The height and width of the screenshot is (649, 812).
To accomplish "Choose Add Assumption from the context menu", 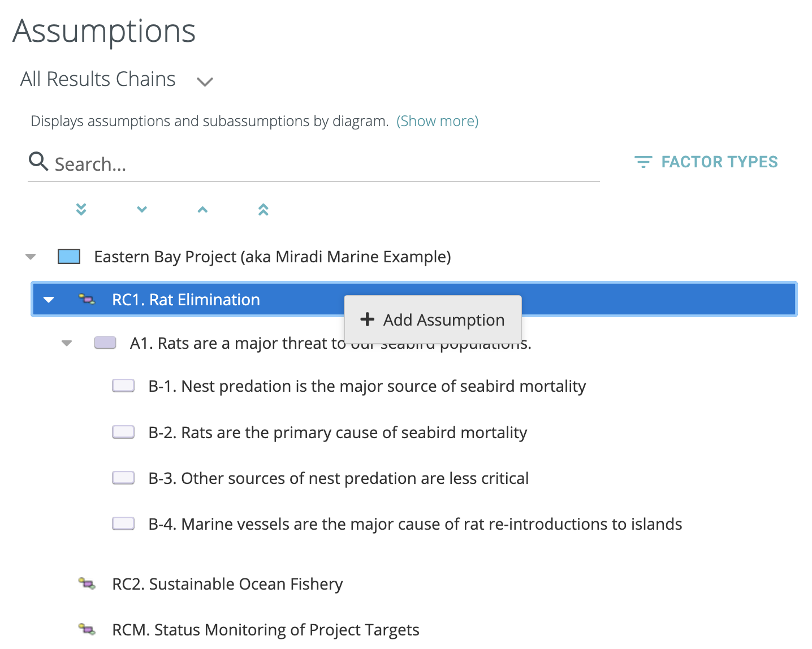I will pyautogui.click(x=433, y=320).
